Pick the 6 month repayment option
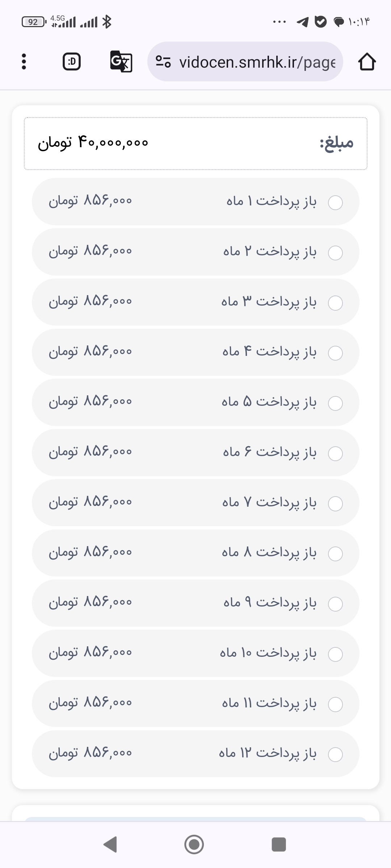 coord(335,454)
